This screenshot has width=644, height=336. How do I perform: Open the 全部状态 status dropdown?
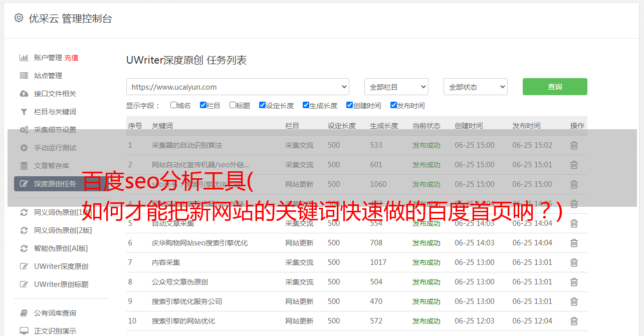click(475, 87)
